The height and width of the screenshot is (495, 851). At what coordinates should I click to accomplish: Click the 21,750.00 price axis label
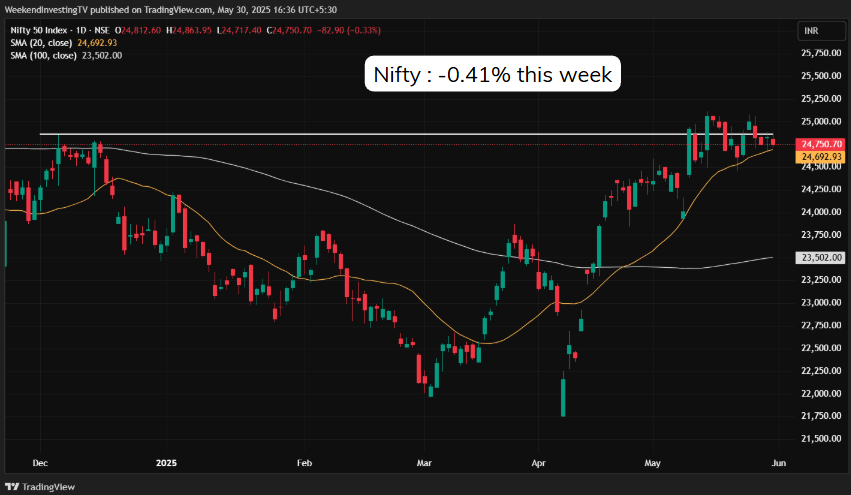[x=821, y=416]
